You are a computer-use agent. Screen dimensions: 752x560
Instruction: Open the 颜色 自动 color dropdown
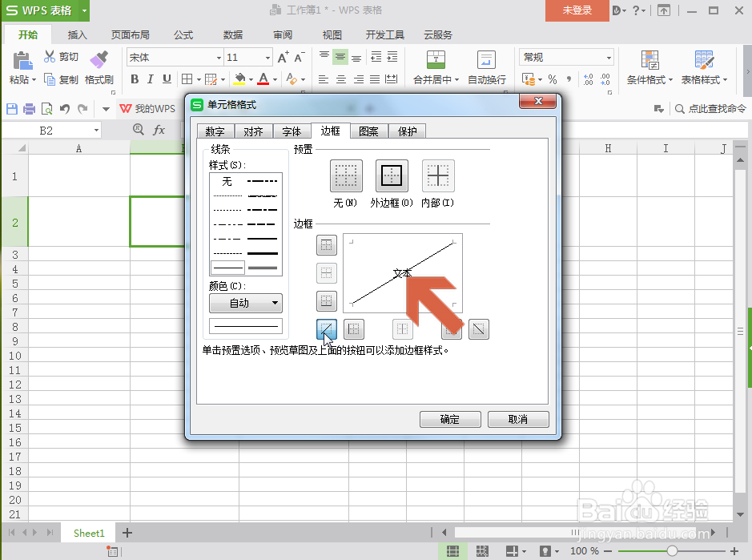point(246,304)
